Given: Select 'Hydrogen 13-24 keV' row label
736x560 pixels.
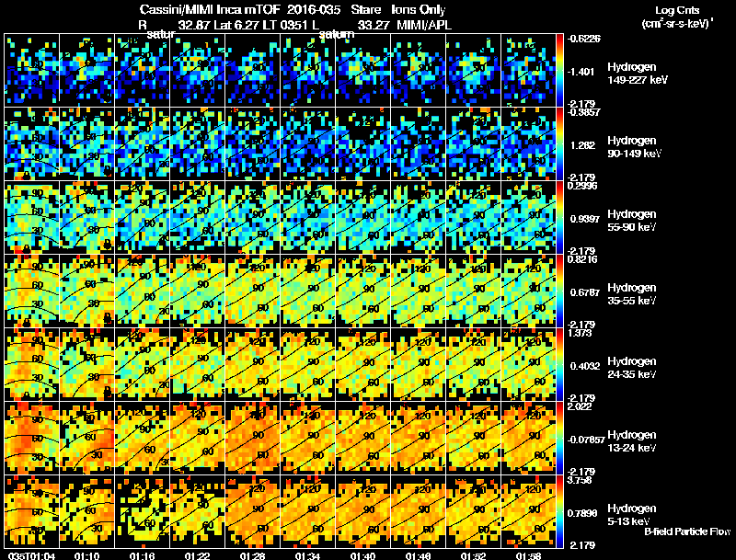Looking at the screenshot, I should coord(632,441).
